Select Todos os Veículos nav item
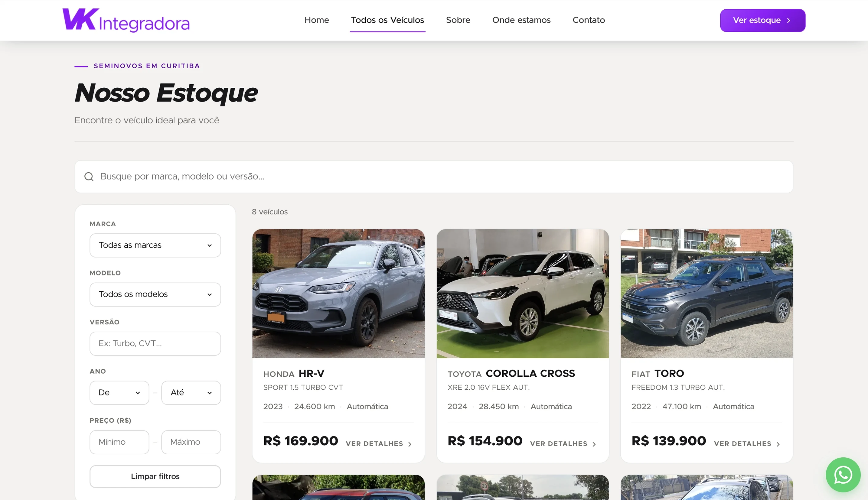Screen dimensions: 868x500 (387, 20)
